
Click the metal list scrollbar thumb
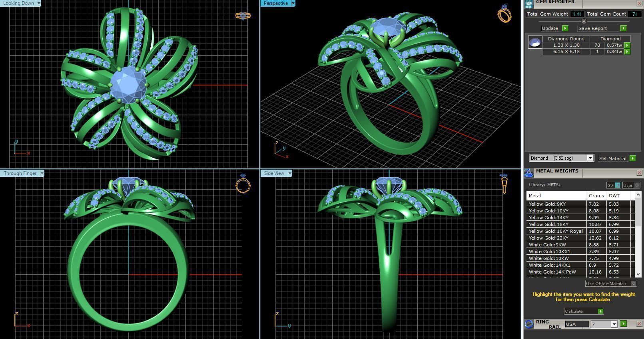click(x=638, y=212)
